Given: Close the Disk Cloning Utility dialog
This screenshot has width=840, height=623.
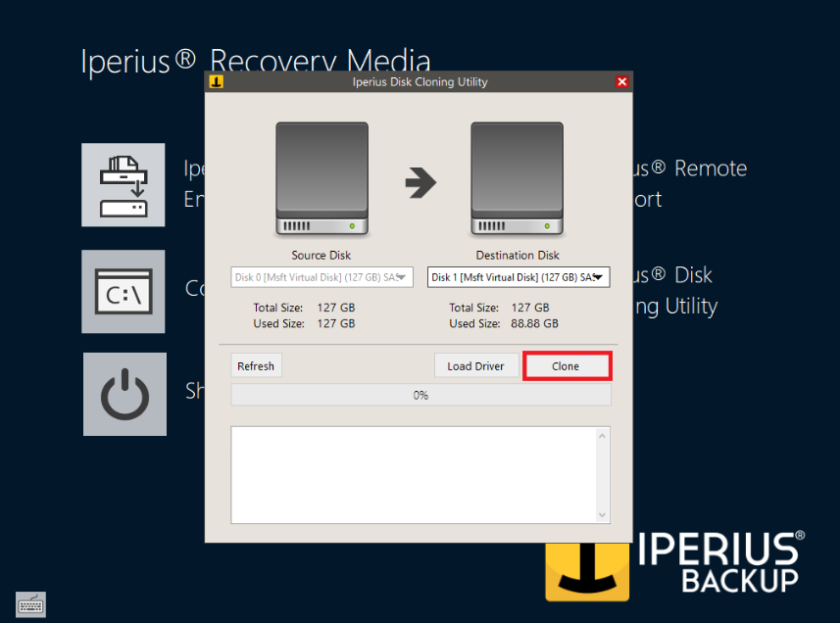Looking at the screenshot, I should click(622, 81).
